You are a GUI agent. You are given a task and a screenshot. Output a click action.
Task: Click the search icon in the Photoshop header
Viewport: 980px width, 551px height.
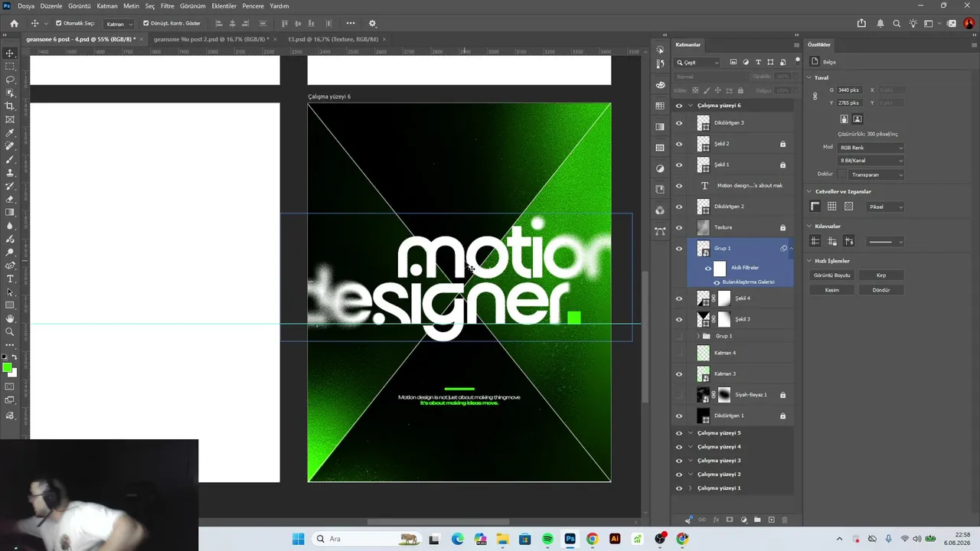click(x=897, y=24)
